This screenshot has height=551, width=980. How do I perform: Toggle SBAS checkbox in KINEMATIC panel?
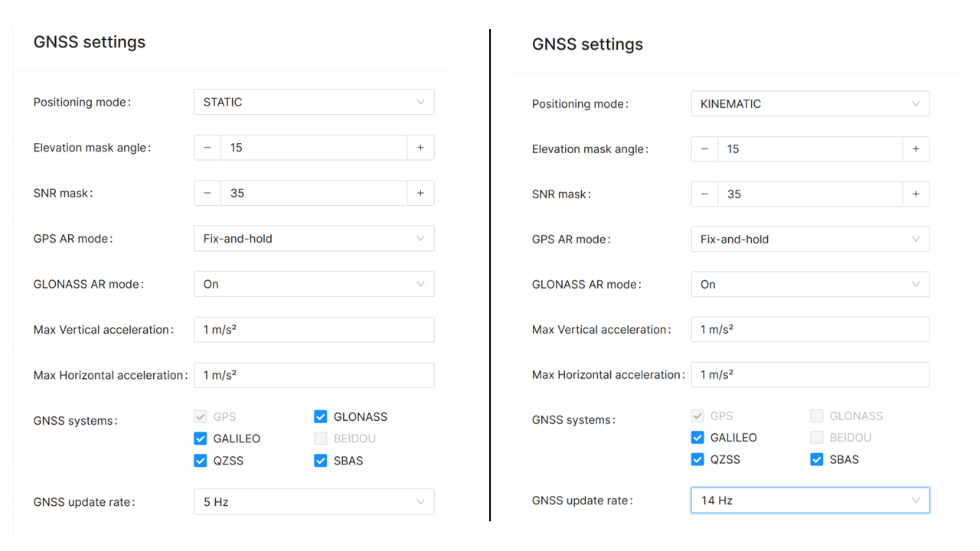817,460
